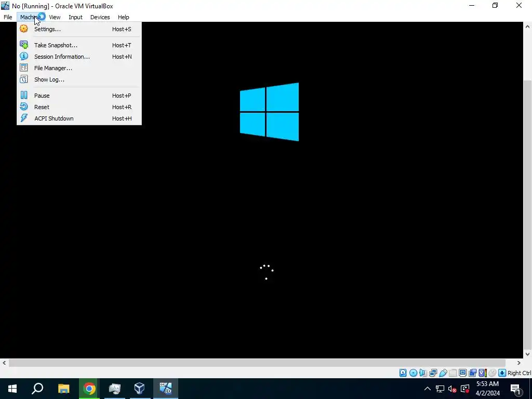Click the vertical scrollbar up arrow
This screenshot has height=399, width=532.
click(528, 26)
